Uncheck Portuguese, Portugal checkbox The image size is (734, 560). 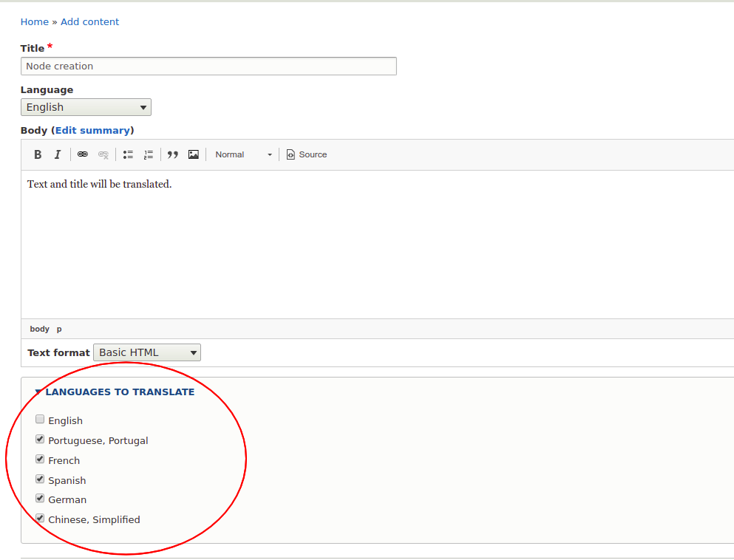(x=40, y=440)
